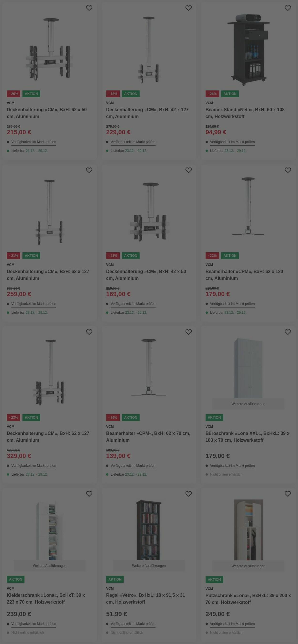Click the Beamerhalter CPM 62 x 120 photo

point(248,206)
